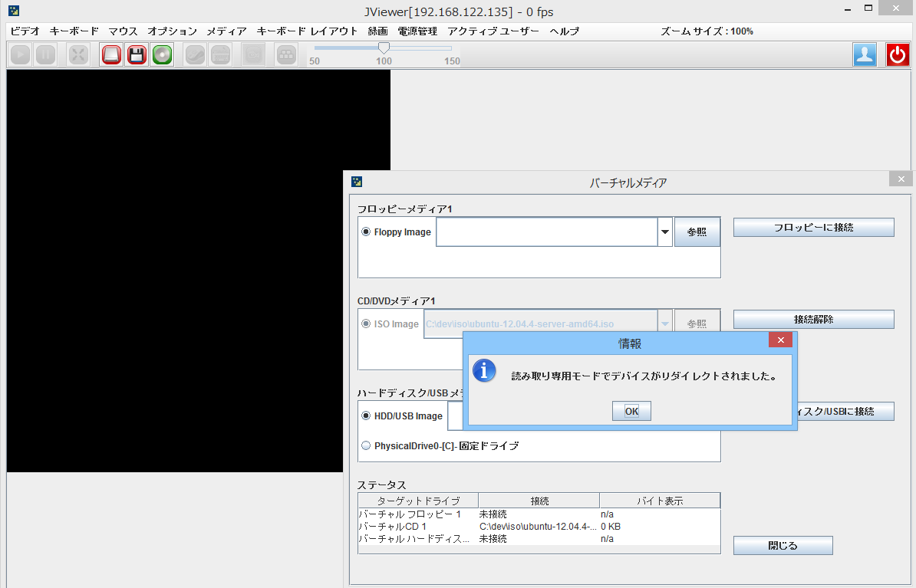Click the red power control icon

click(898, 54)
